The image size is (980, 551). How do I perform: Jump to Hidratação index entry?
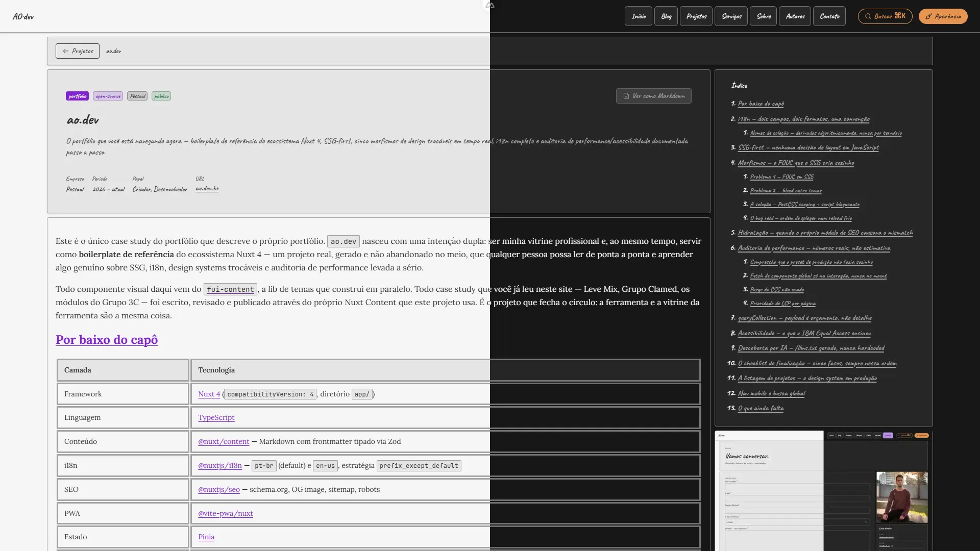tap(825, 233)
